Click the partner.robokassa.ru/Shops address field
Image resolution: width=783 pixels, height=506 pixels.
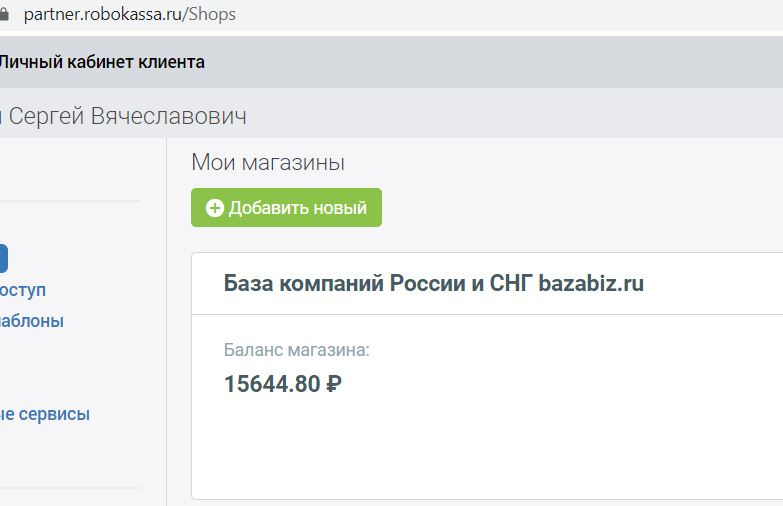(x=130, y=15)
